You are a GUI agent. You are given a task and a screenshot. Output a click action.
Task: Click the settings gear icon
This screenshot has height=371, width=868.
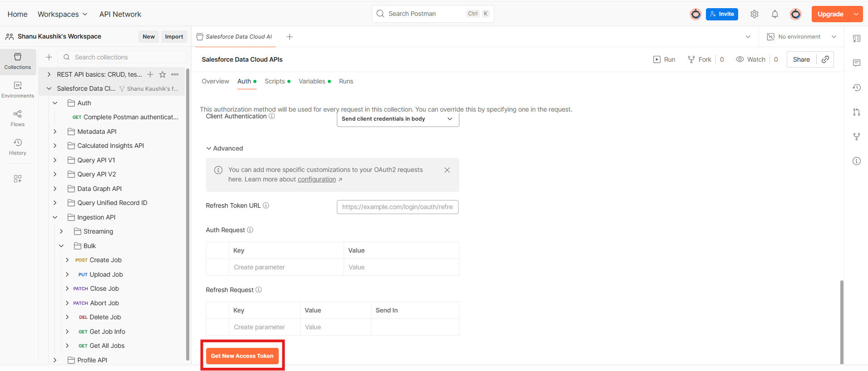click(754, 14)
